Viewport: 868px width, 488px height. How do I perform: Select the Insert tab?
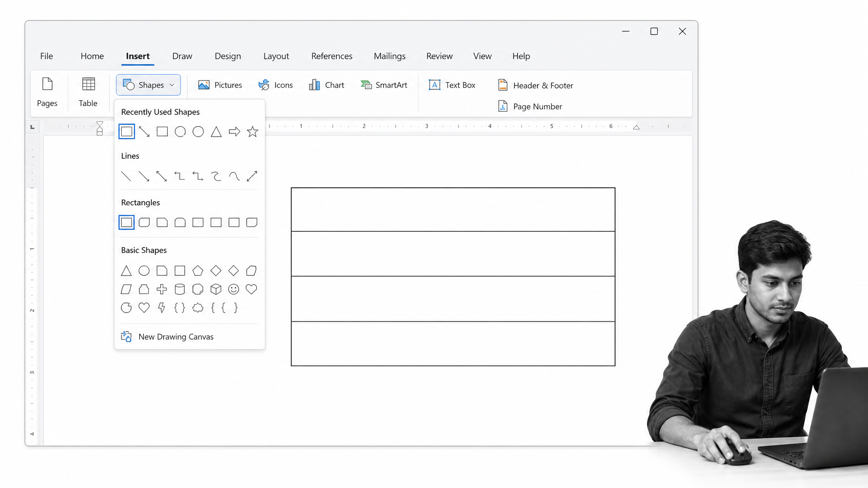[138, 56]
